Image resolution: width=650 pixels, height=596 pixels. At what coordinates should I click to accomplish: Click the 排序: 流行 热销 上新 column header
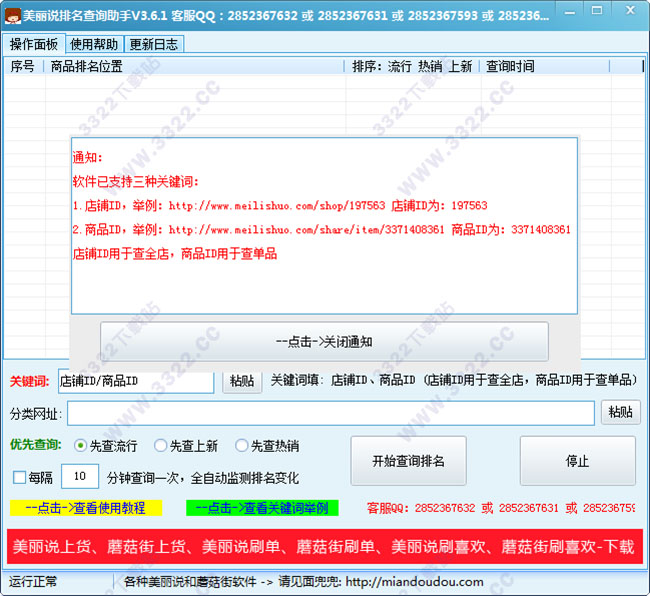click(x=412, y=66)
